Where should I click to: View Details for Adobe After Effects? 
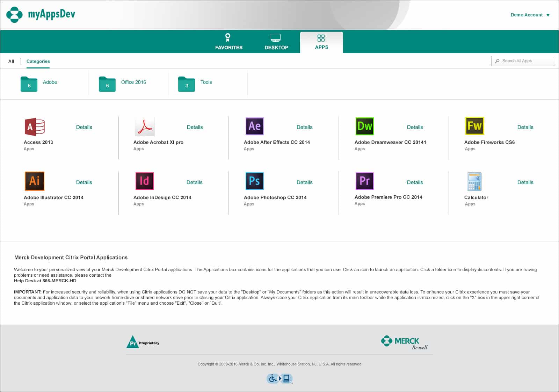pyautogui.click(x=304, y=127)
